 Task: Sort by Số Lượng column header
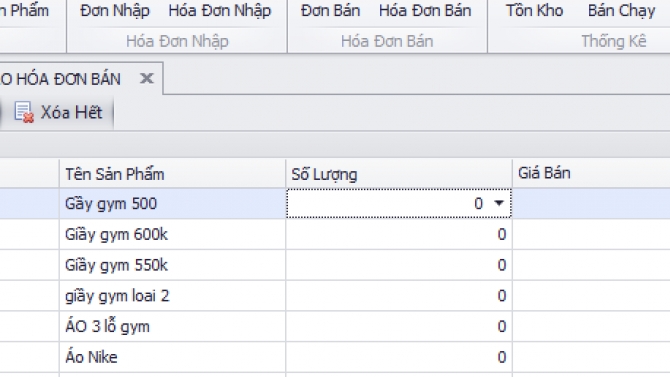(x=399, y=174)
